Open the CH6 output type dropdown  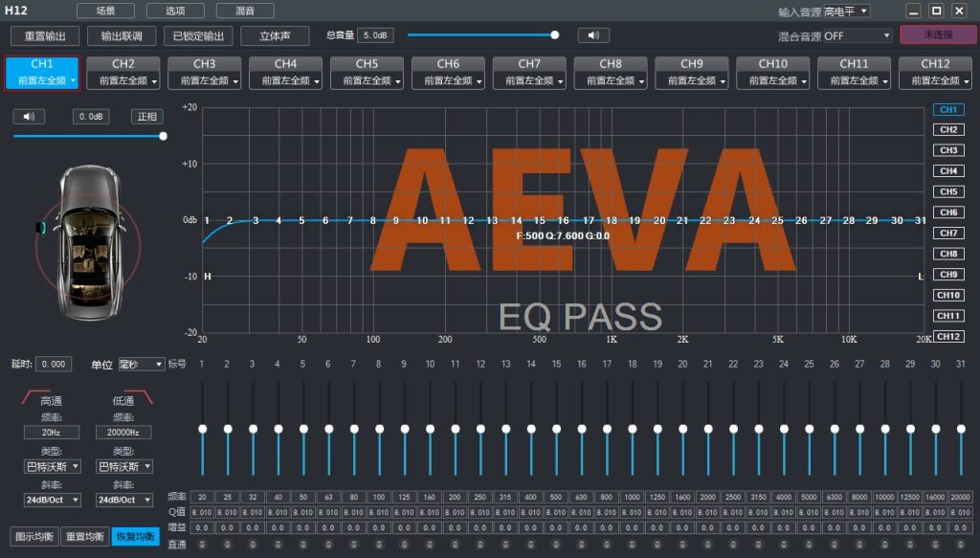448,80
